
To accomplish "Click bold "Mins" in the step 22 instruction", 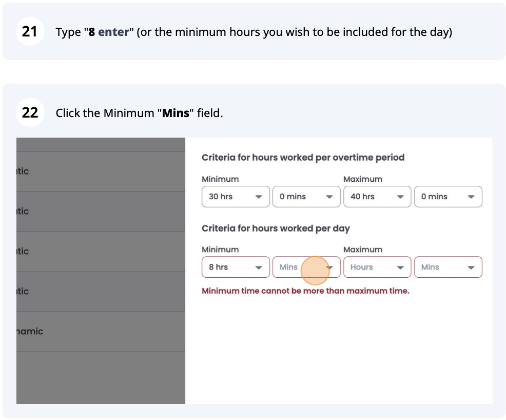I will tap(176, 113).
